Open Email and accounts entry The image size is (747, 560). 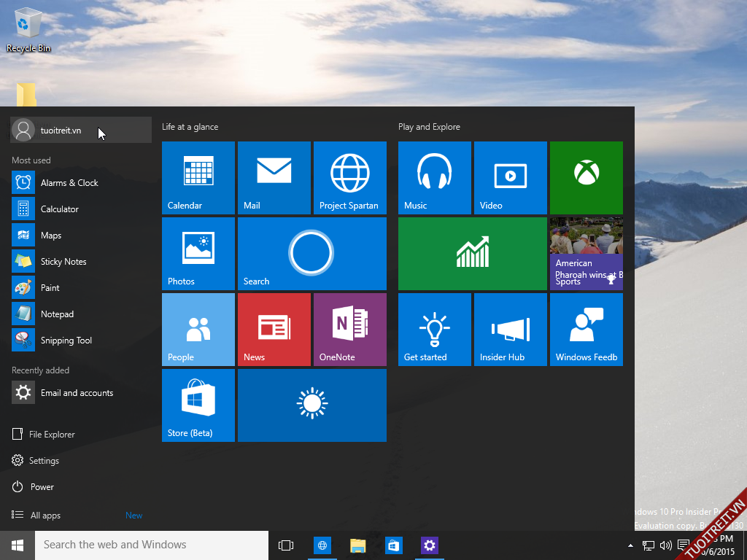(76, 393)
